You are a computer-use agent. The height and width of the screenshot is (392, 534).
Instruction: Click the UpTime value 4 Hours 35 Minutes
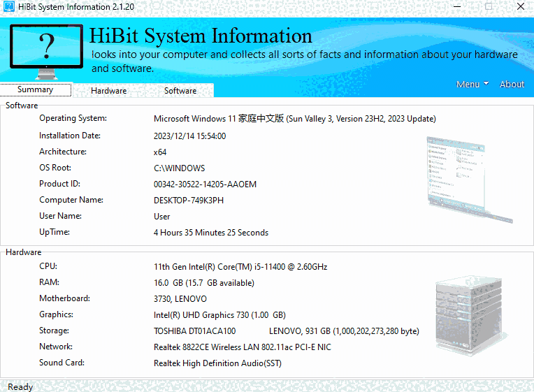211,233
